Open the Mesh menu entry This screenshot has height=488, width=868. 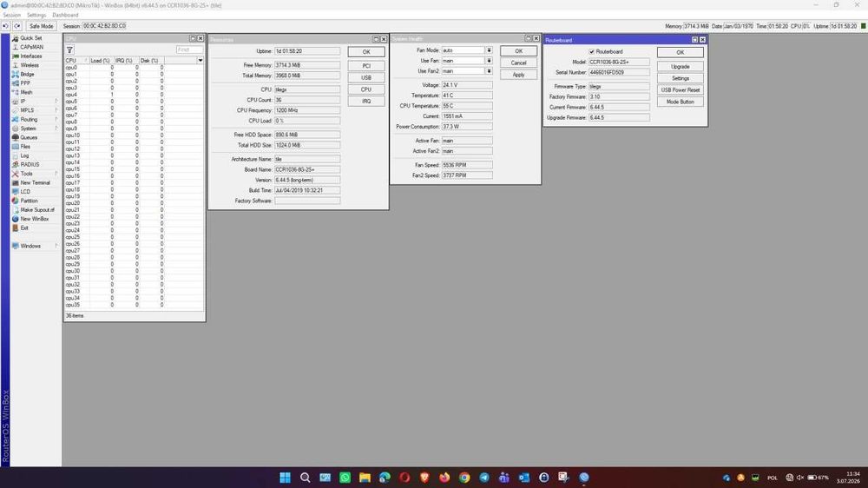(x=26, y=93)
